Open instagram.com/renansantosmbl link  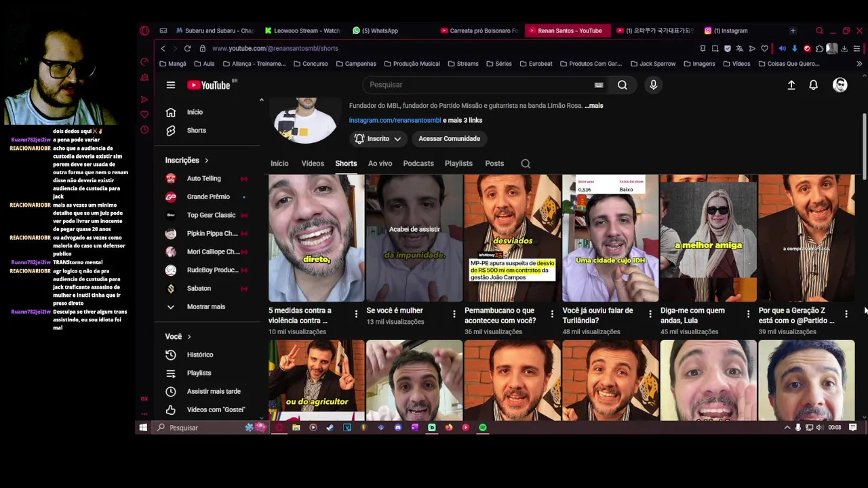pos(395,121)
